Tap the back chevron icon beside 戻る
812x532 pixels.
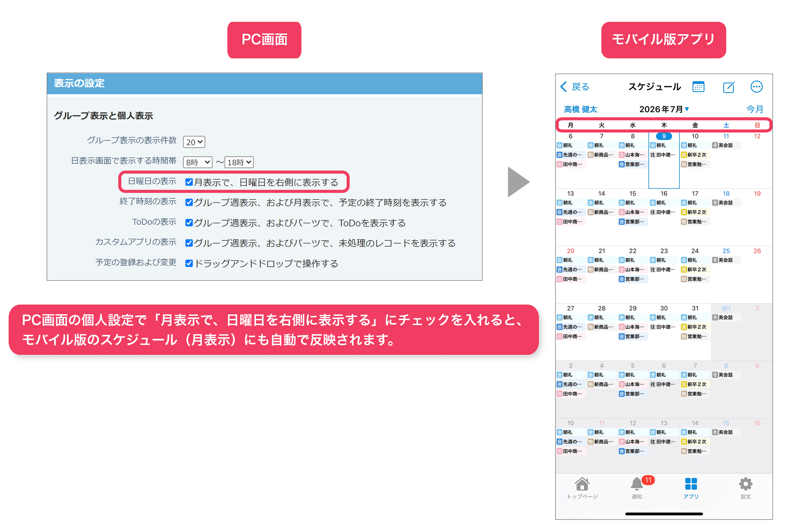tap(564, 87)
